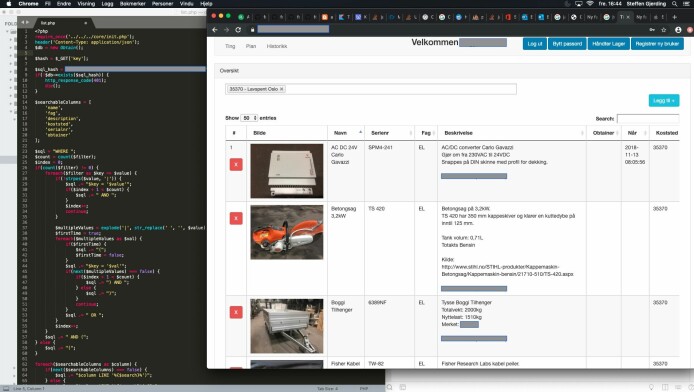Open the Apple menu
Viewport: 694px width, 392px height.
(8, 4)
